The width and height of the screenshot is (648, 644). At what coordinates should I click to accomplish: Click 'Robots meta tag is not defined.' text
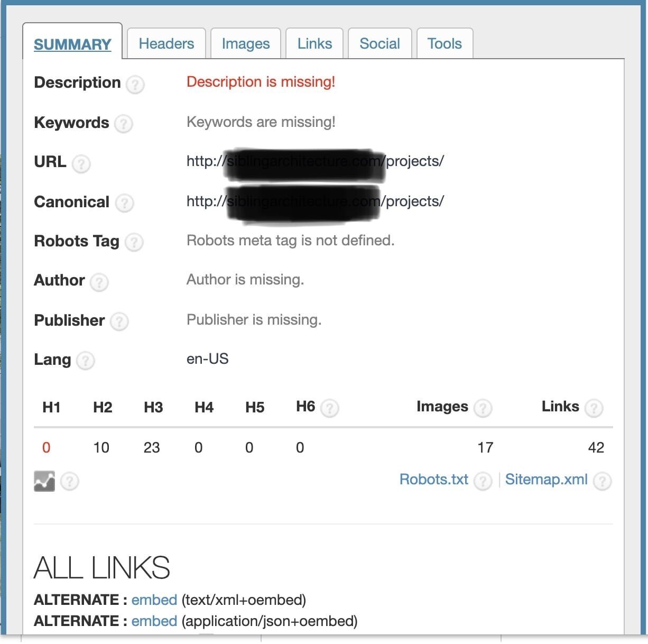click(x=291, y=241)
